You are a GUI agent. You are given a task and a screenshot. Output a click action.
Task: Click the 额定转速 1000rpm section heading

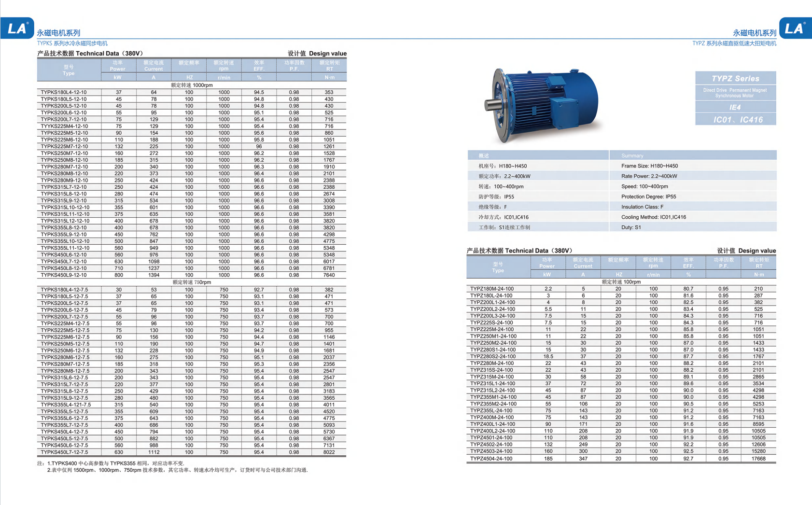tap(192, 85)
